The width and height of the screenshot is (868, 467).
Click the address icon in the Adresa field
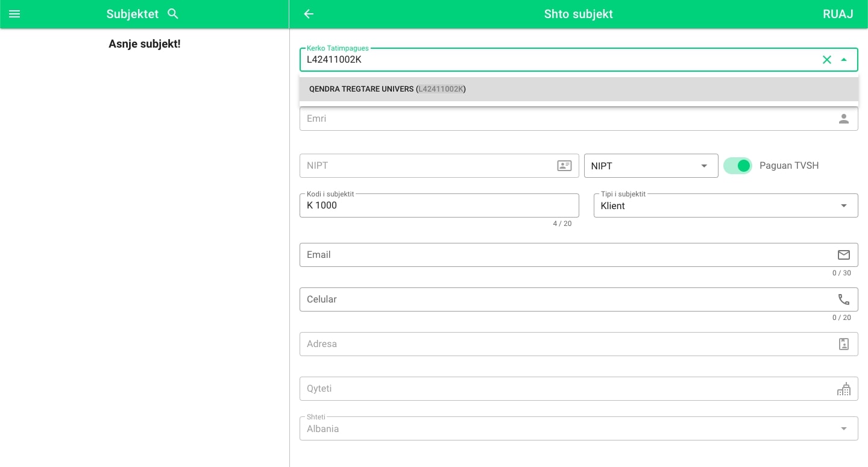844,344
